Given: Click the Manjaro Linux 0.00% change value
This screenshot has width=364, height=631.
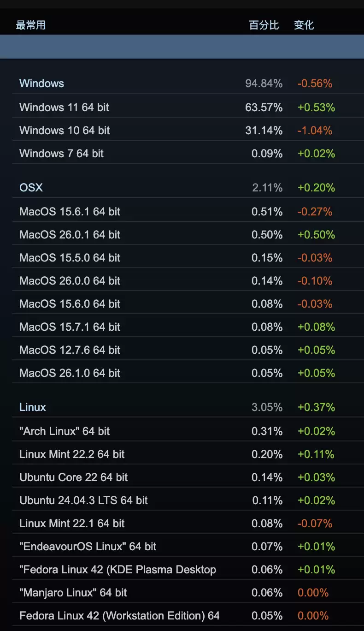Looking at the screenshot, I should tap(313, 592).
